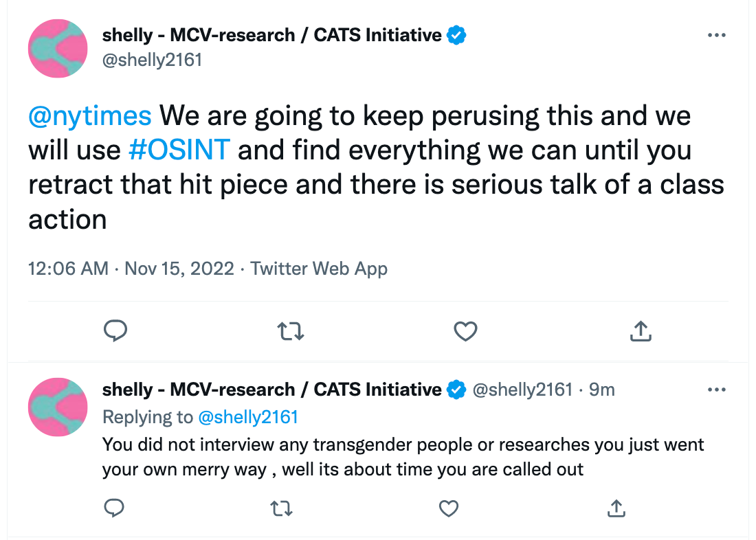Like the follow-up reply tweet

coord(448,508)
